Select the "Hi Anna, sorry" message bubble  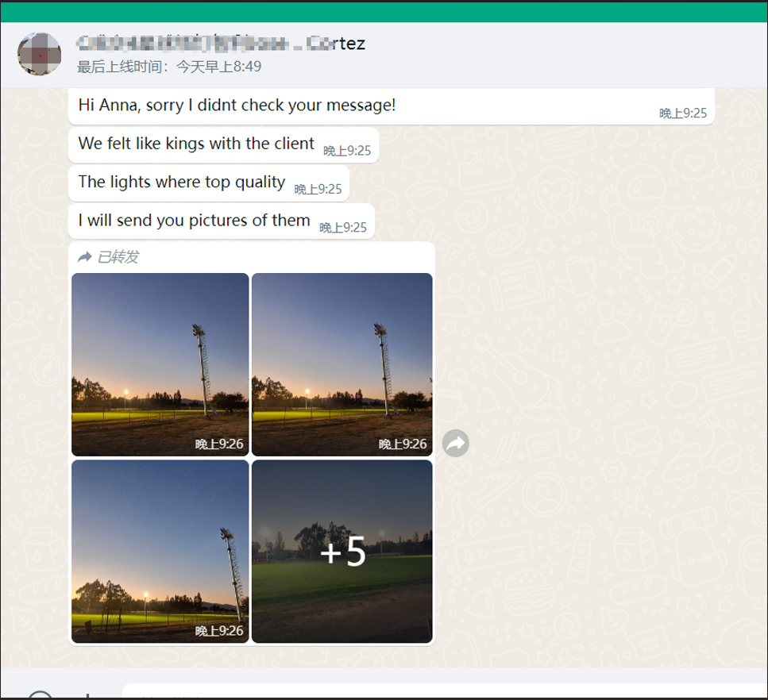click(237, 105)
